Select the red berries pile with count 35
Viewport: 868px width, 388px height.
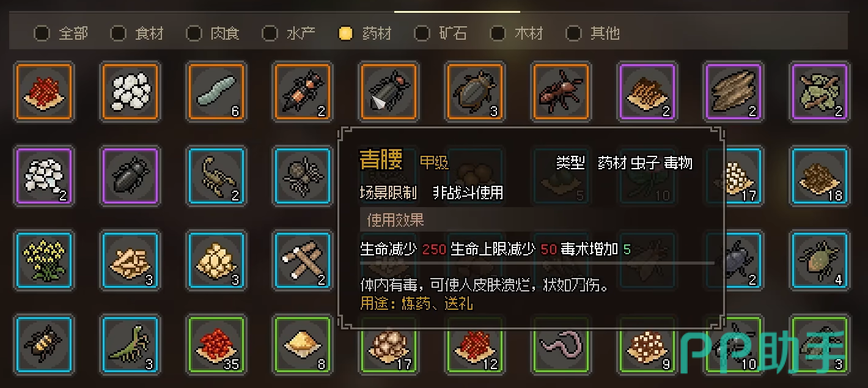(x=216, y=344)
